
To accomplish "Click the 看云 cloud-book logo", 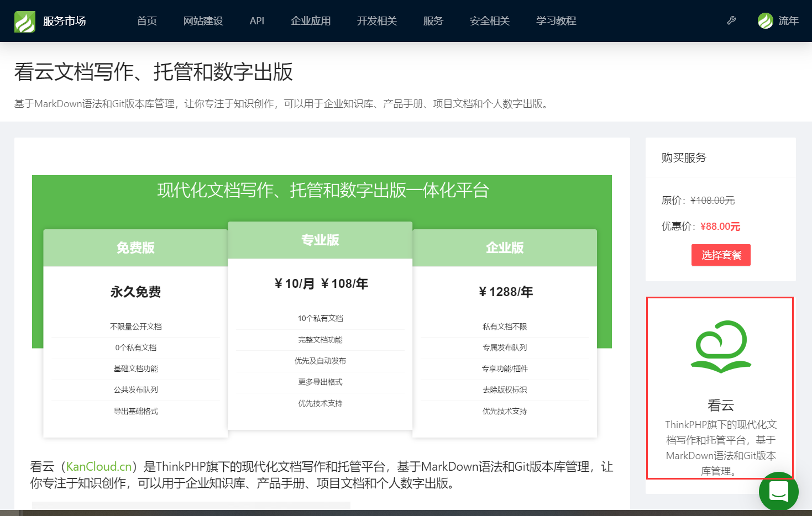I will pyautogui.click(x=721, y=346).
